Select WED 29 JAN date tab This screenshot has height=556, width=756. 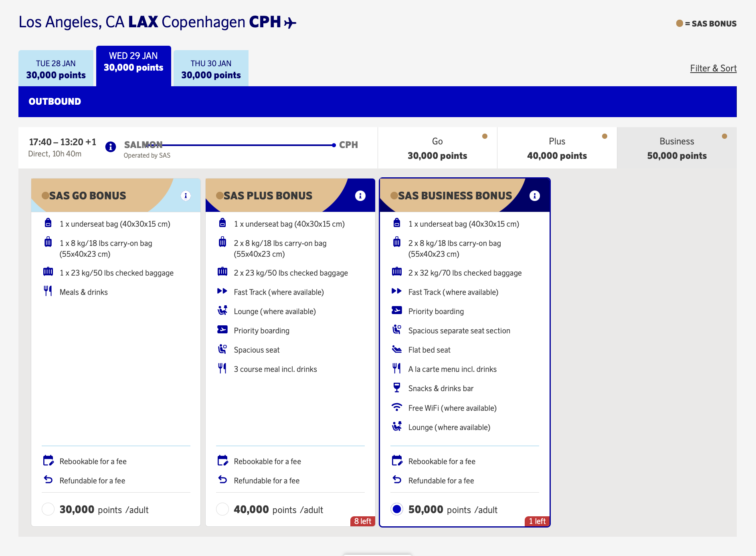pos(133,66)
